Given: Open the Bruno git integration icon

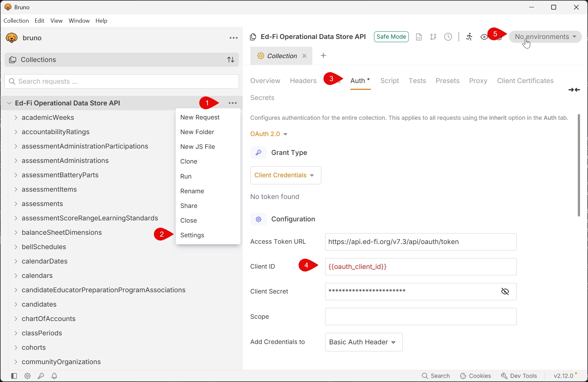Looking at the screenshot, I should point(433,37).
